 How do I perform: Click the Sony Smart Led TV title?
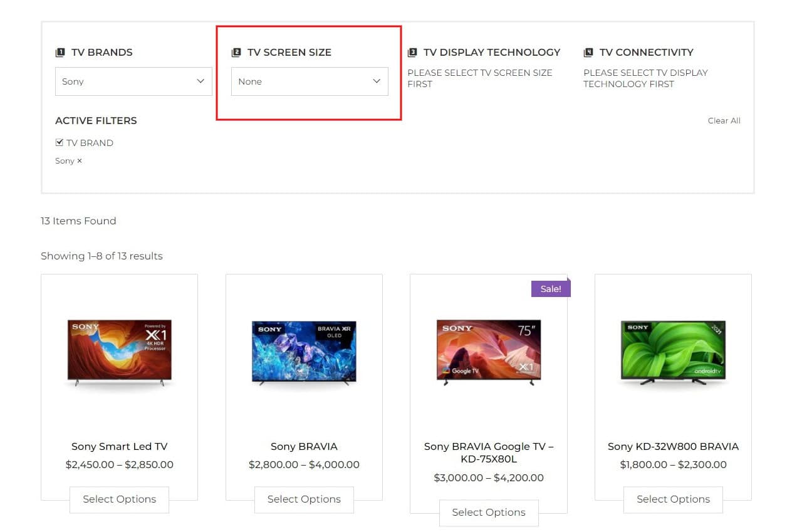coord(120,447)
